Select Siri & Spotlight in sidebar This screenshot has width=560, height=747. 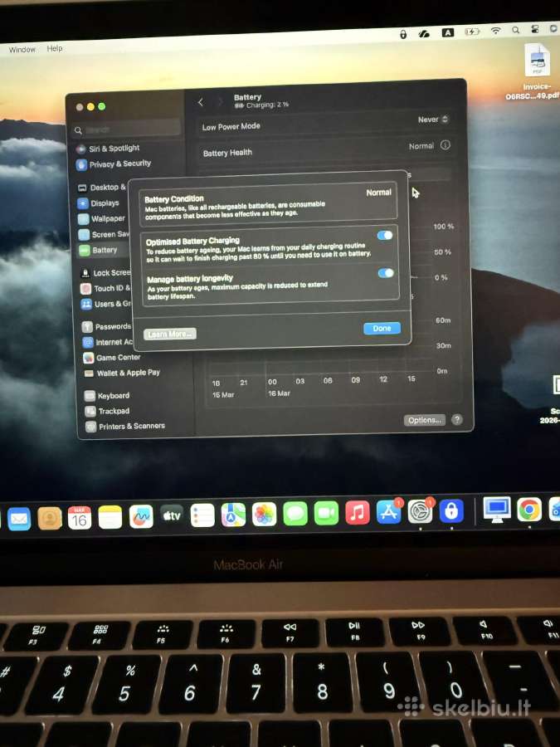click(x=108, y=149)
